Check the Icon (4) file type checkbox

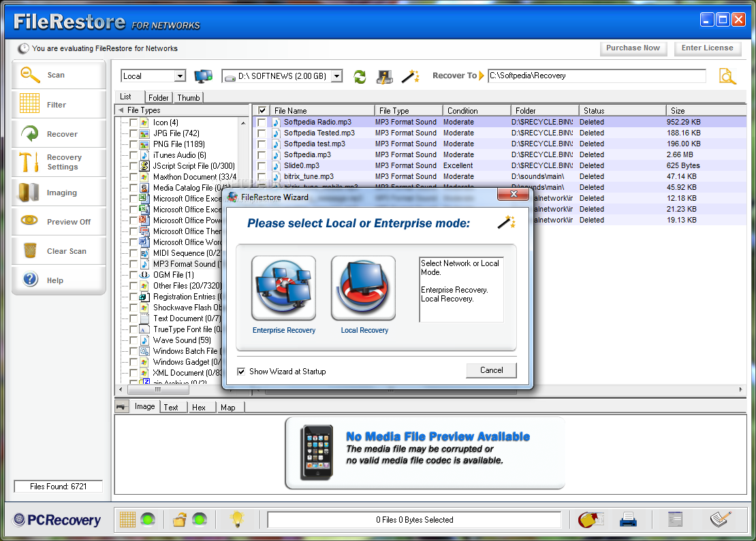(133, 122)
